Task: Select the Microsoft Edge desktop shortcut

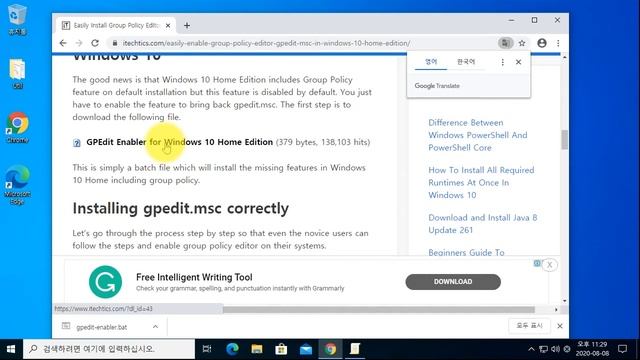Action: pos(17,184)
